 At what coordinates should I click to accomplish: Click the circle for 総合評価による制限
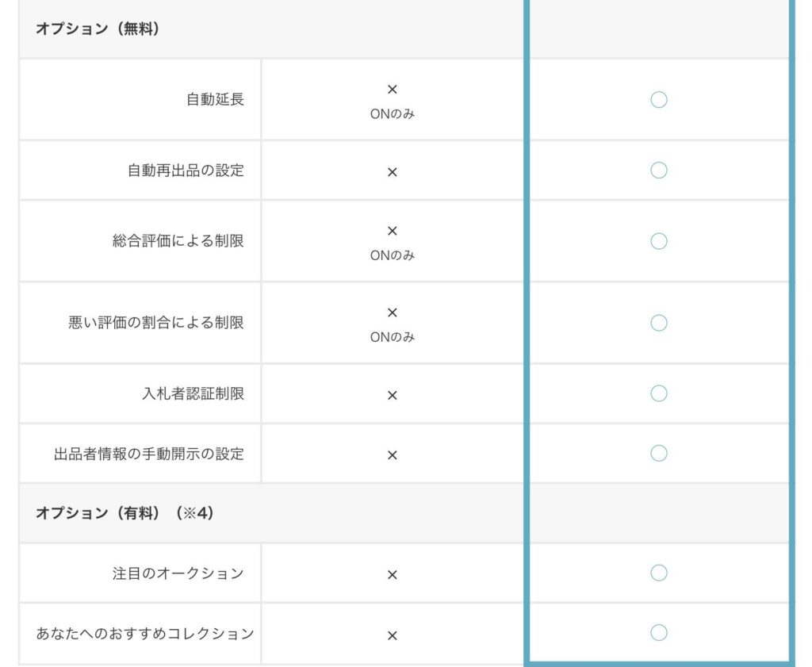[x=658, y=241]
